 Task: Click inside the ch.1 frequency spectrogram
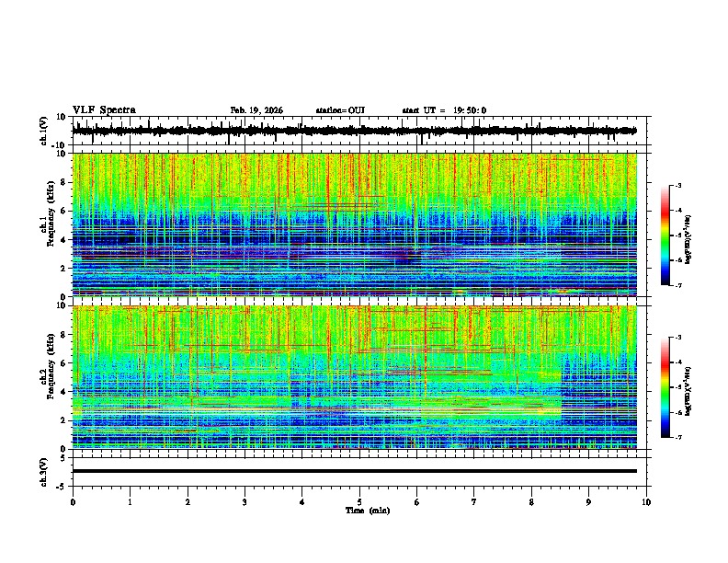coord(354,224)
